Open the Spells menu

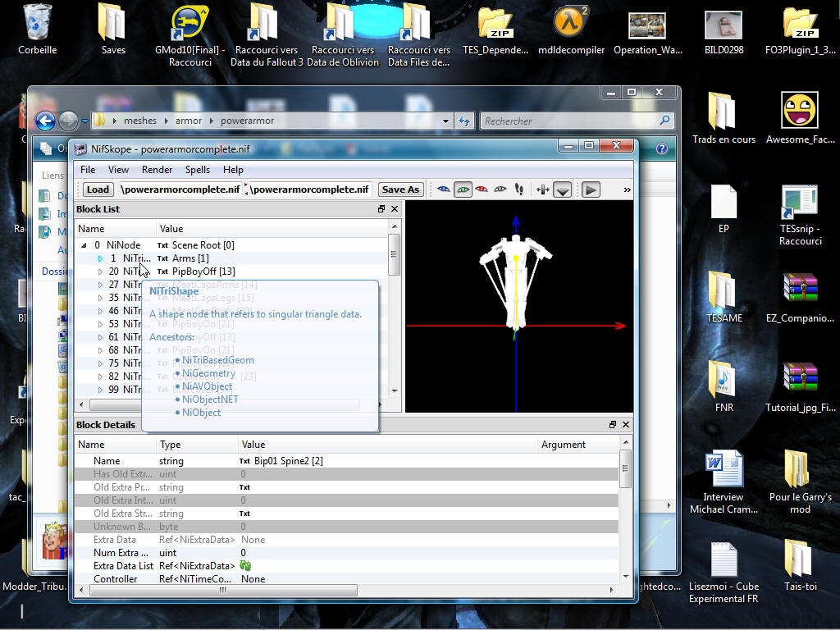(x=198, y=170)
